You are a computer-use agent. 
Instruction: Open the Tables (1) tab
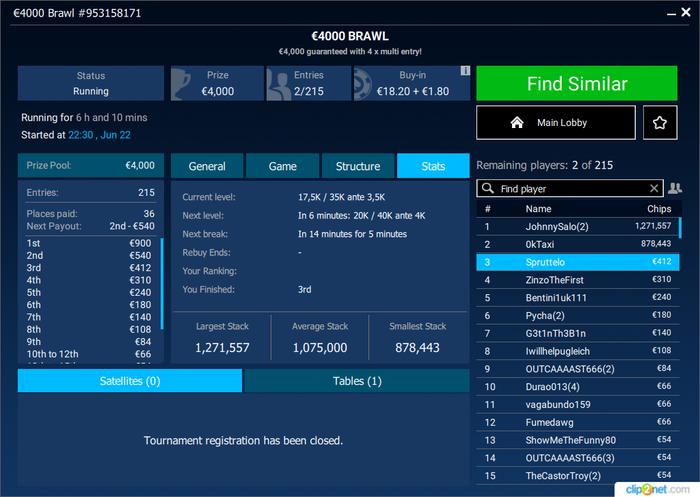pyautogui.click(x=357, y=381)
